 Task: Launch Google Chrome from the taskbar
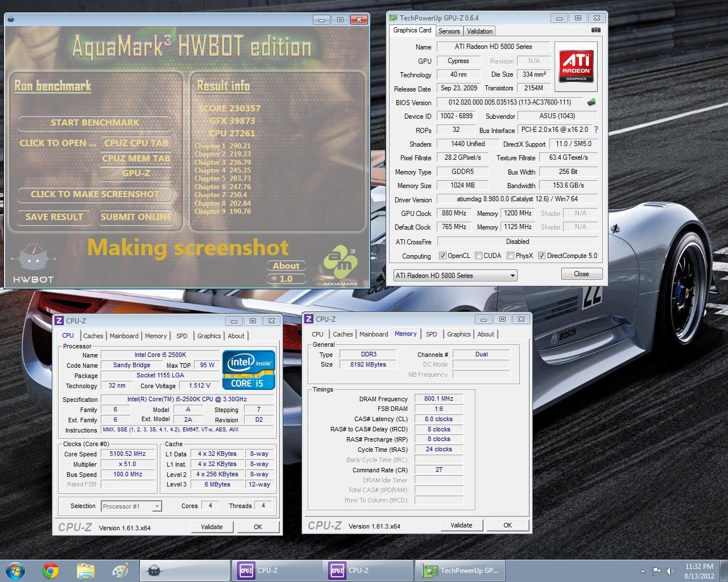pyautogui.click(x=51, y=571)
